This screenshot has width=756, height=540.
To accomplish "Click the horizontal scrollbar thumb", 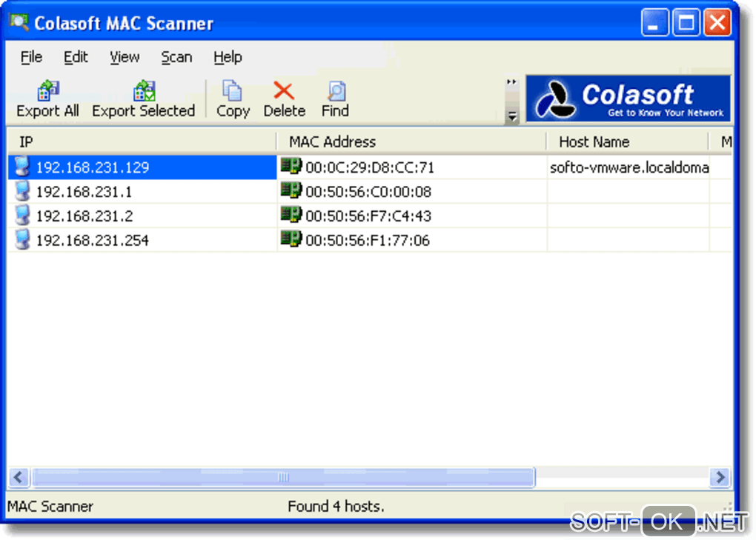I will coord(283,477).
